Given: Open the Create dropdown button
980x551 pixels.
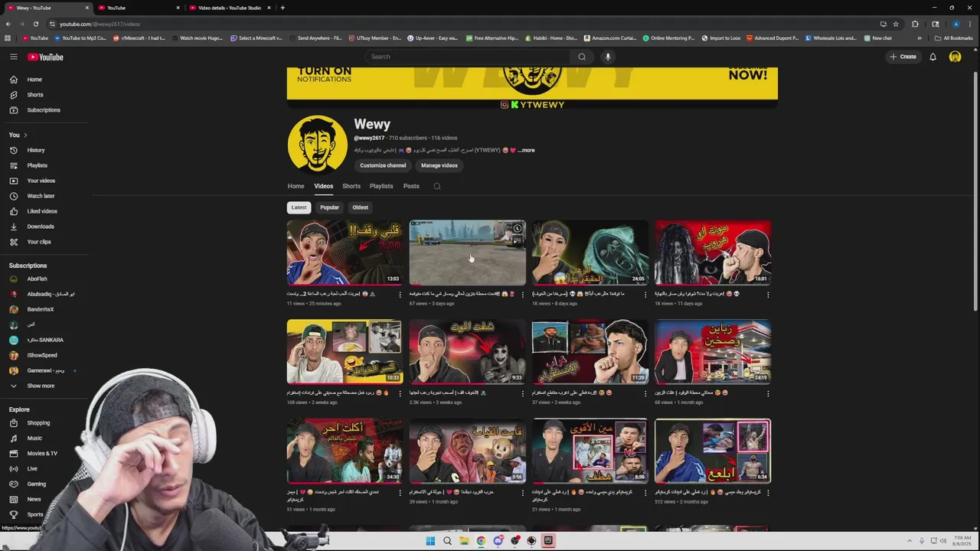Looking at the screenshot, I should [903, 57].
